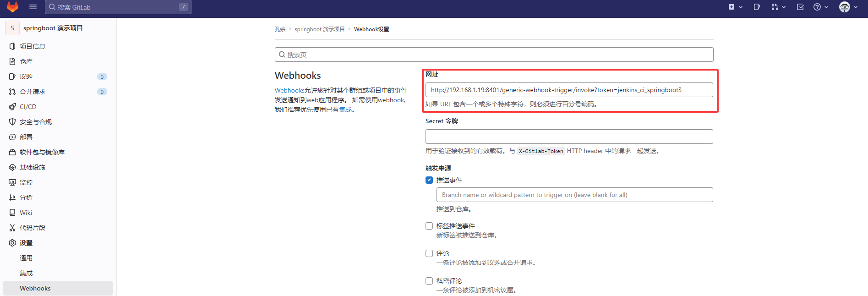This screenshot has width=868, height=296.
Task: Open the hamburger navigation menu
Action: [33, 7]
